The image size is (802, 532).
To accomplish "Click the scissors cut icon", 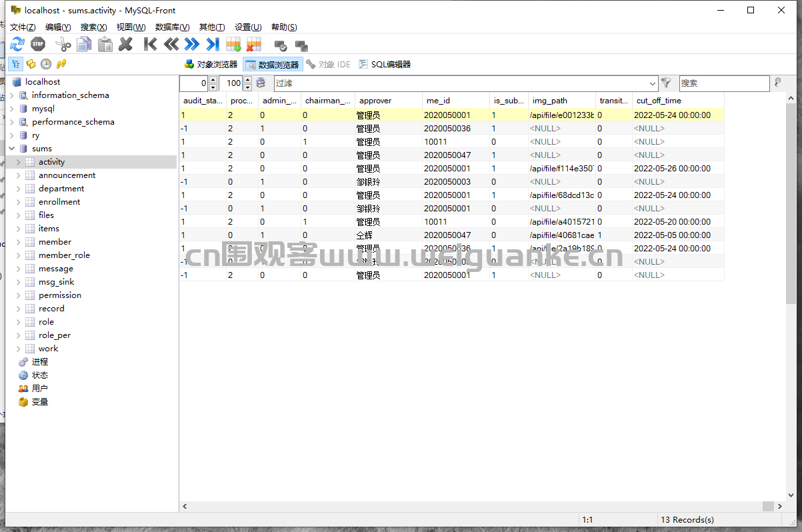I will 63,45.
